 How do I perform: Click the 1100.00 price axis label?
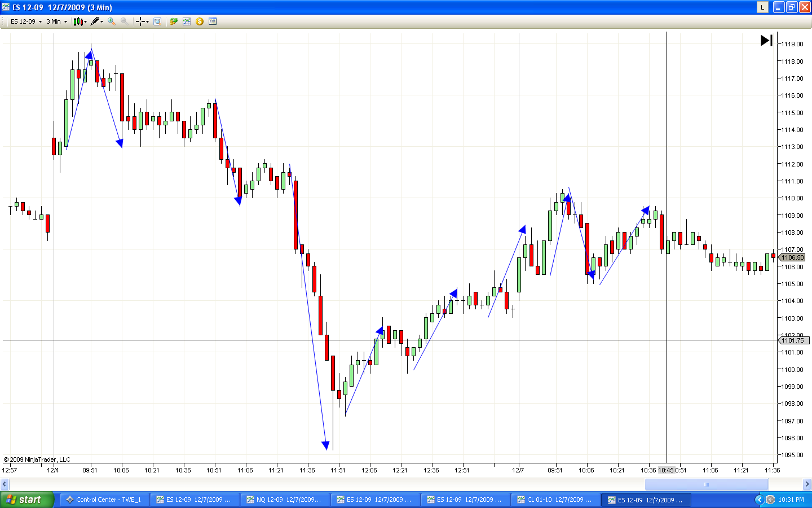(792, 370)
